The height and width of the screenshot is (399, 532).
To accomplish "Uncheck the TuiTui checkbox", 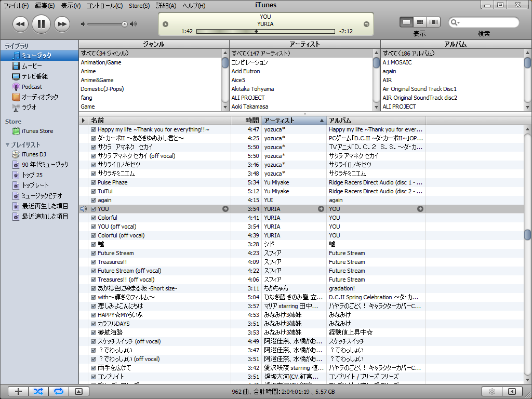I will pos(94,191).
